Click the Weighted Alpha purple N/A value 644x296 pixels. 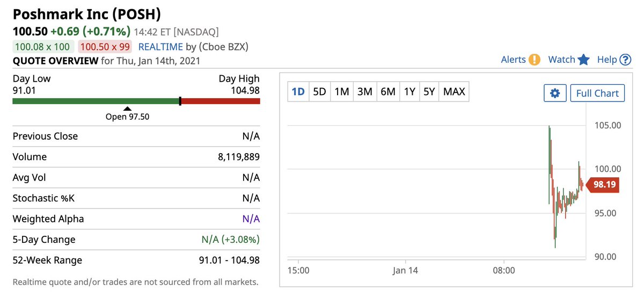pos(251,219)
